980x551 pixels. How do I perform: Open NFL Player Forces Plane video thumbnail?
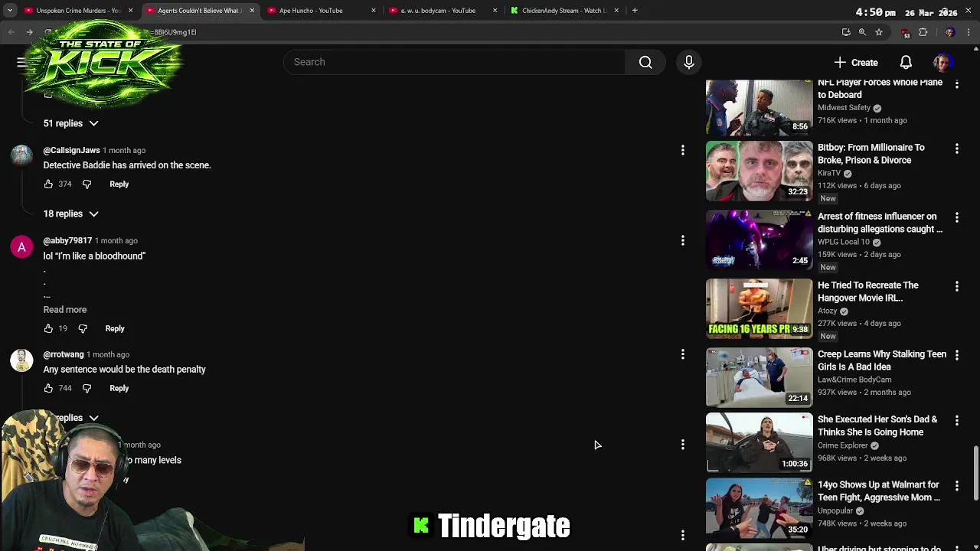pos(759,106)
